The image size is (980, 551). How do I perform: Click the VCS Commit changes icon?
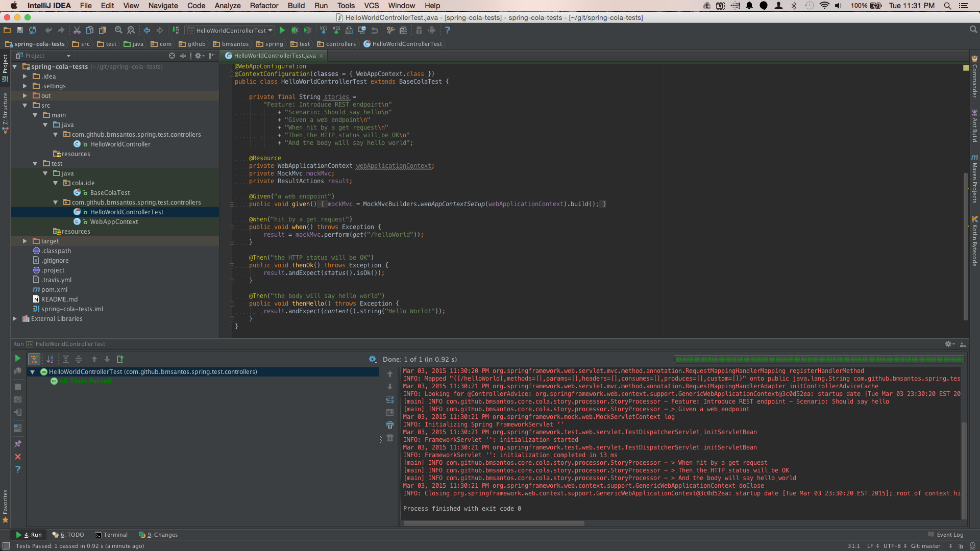click(x=336, y=31)
